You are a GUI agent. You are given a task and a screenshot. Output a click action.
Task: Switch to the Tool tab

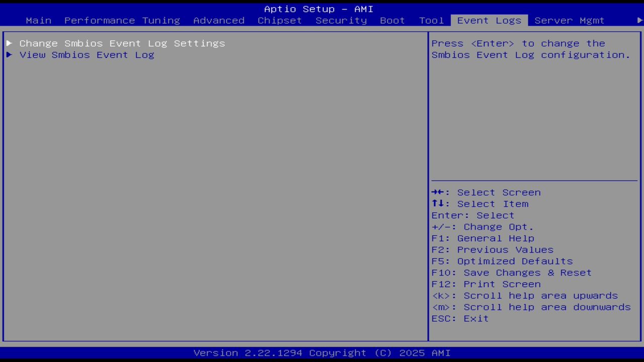coord(431,20)
